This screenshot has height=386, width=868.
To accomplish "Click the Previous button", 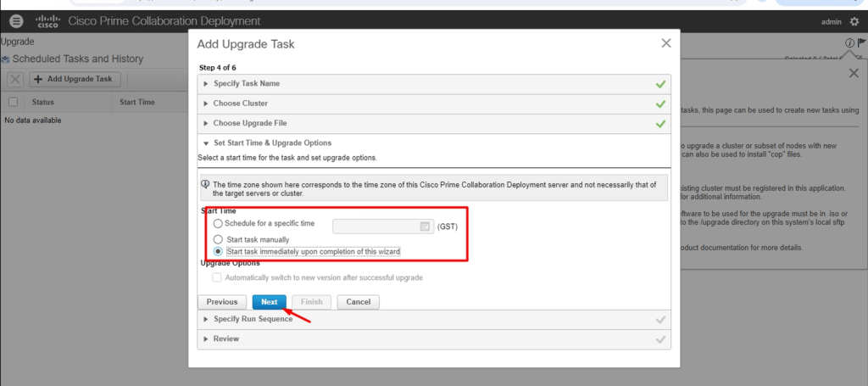I will 222,302.
